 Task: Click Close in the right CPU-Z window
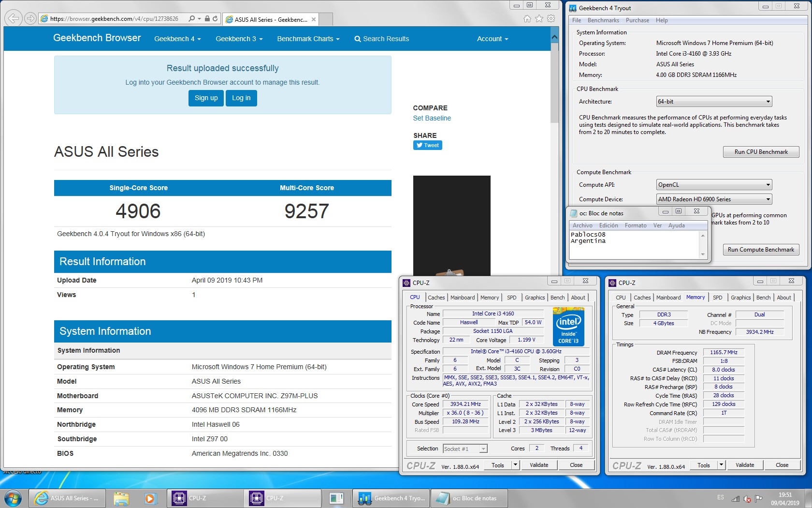point(782,465)
